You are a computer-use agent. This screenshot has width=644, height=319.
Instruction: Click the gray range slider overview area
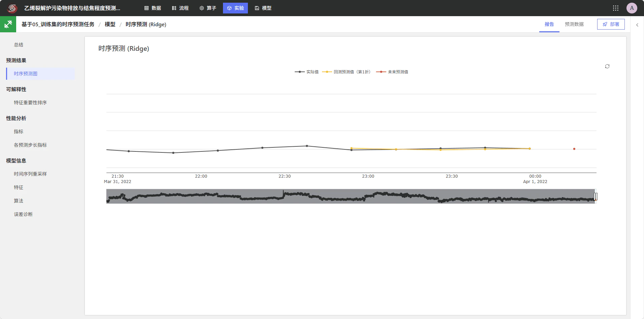tap(350, 196)
